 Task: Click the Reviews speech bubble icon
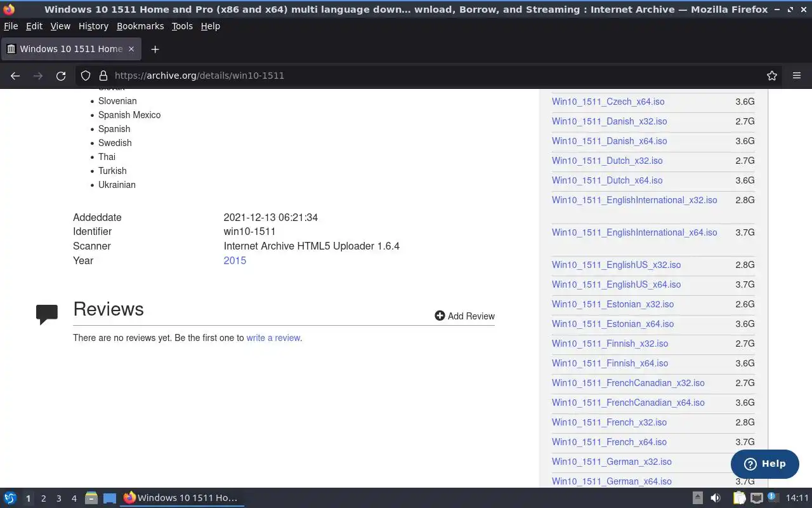pos(47,314)
